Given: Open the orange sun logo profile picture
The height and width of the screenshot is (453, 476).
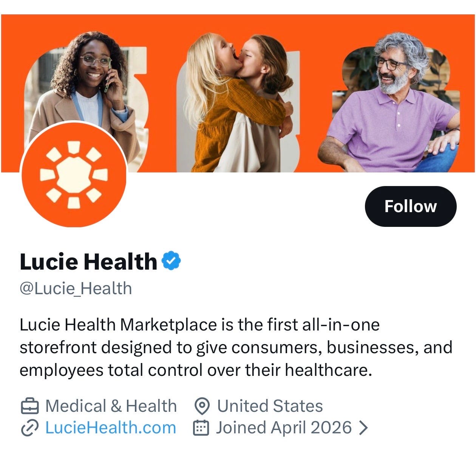Looking at the screenshot, I should 74,174.
